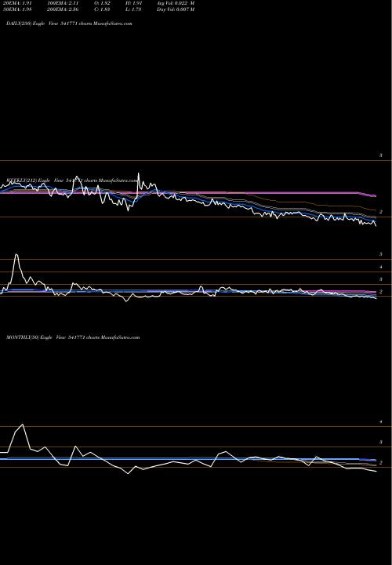Click the highest spike on the daily price line
The height and width of the screenshot is (565, 392).
pos(139,173)
